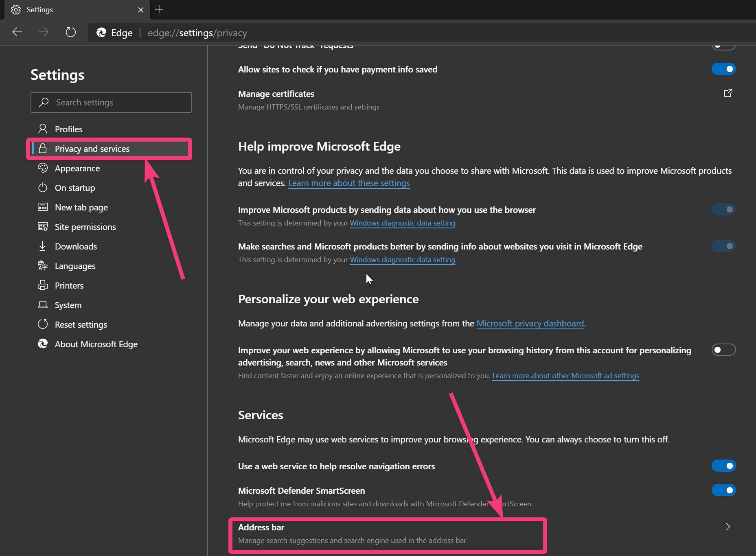The height and width of the screenshot is (556, 756).
Task: Open a new tab with plus icon
Action: coord(159,9)
